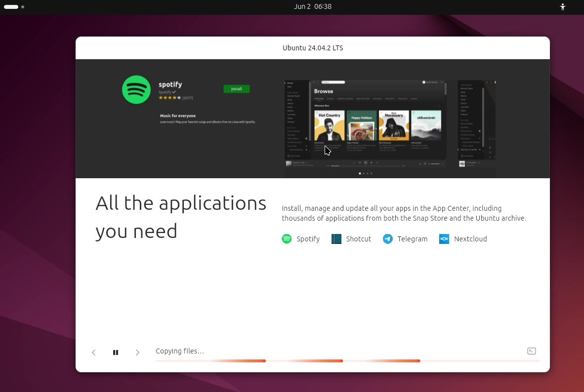Open the installer log terminal icon
Viewport: 584px width, 392px height.
pos(532,351)
